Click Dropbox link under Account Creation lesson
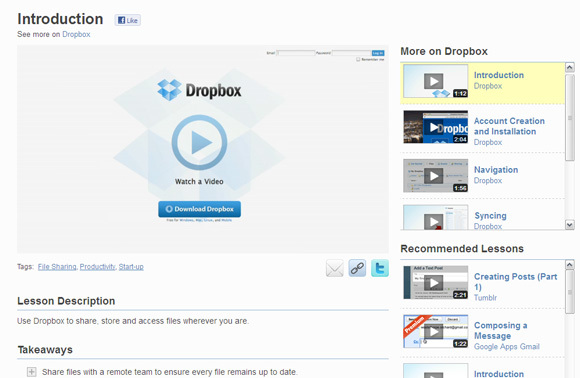Image resolution: width=580 pixels, height=378 pixels. pyautogui.click(x=488, y=142)
